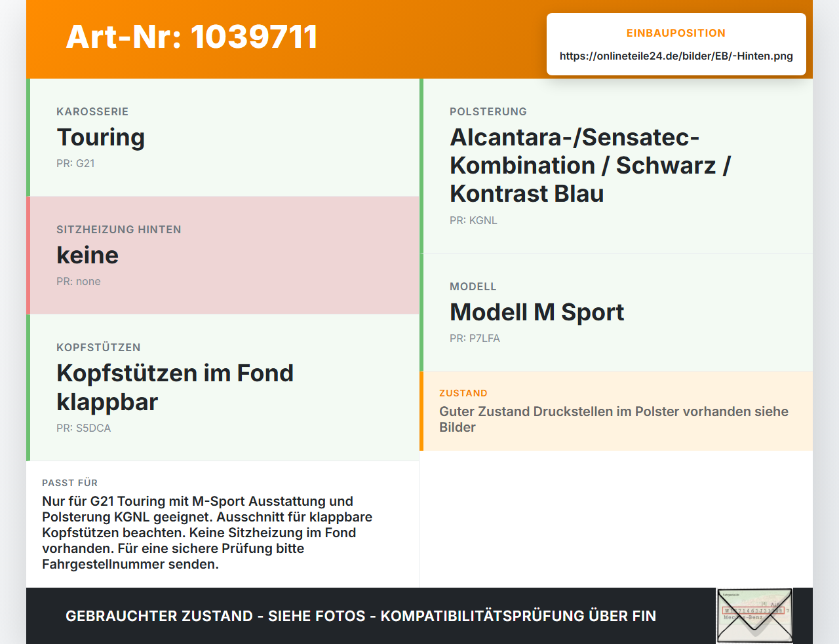Viewport: 839px width, 644px height.
Task: Click the footer Gebrauchter Zustand banner text
Action: click(361, 616)
